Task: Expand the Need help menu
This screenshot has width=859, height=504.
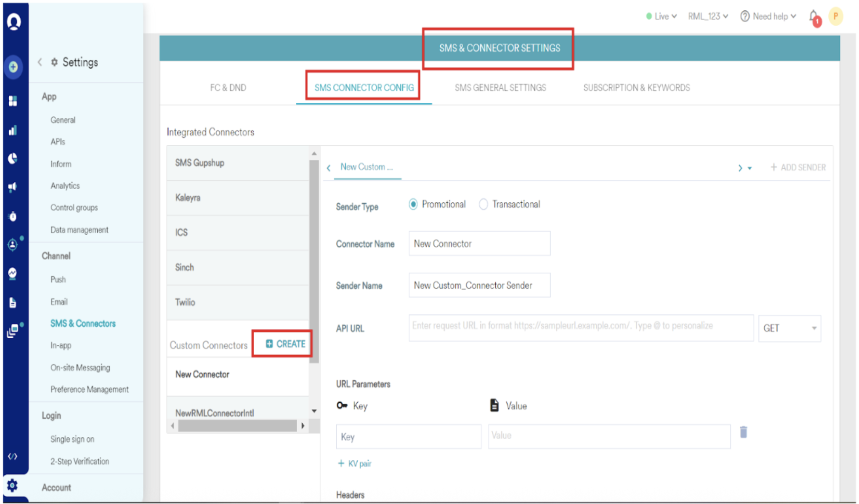Action: coord(768,16)
